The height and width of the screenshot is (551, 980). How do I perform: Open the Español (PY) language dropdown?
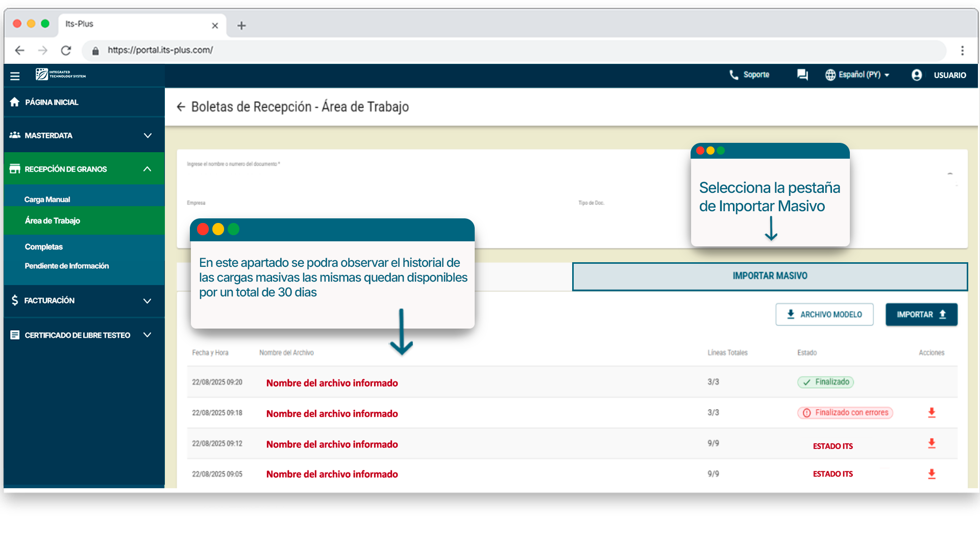pos(858,75)
